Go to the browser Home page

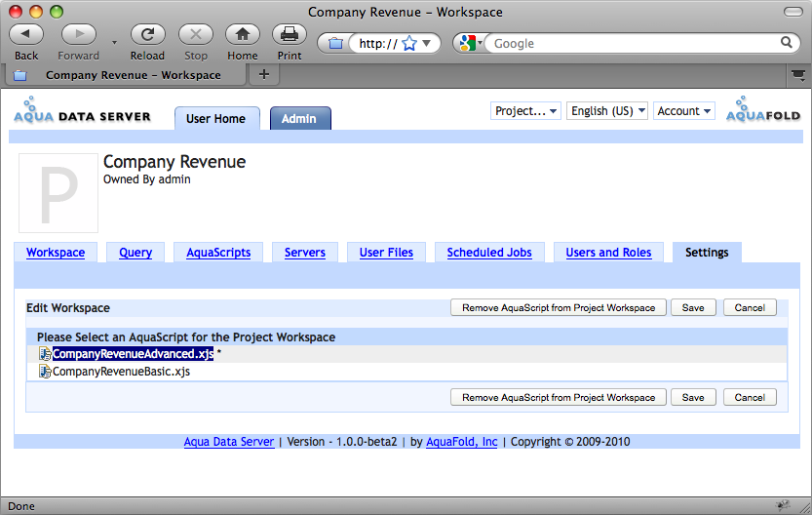243,35
